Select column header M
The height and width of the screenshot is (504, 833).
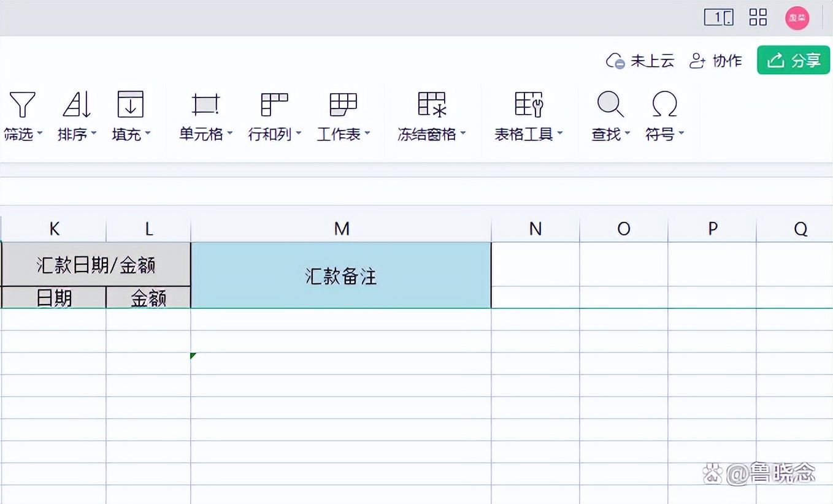click(x=341, y=228)
